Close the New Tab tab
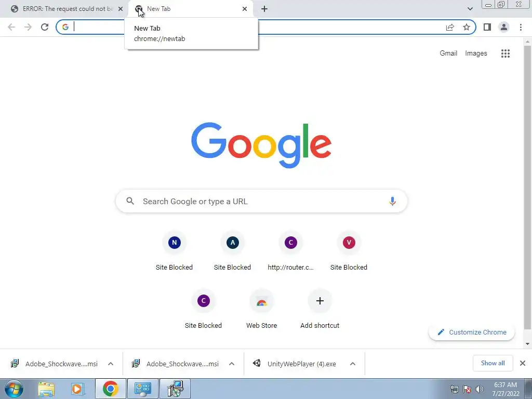Image resolution: width=532 pixels, height=399 pixels. point(245,9)
